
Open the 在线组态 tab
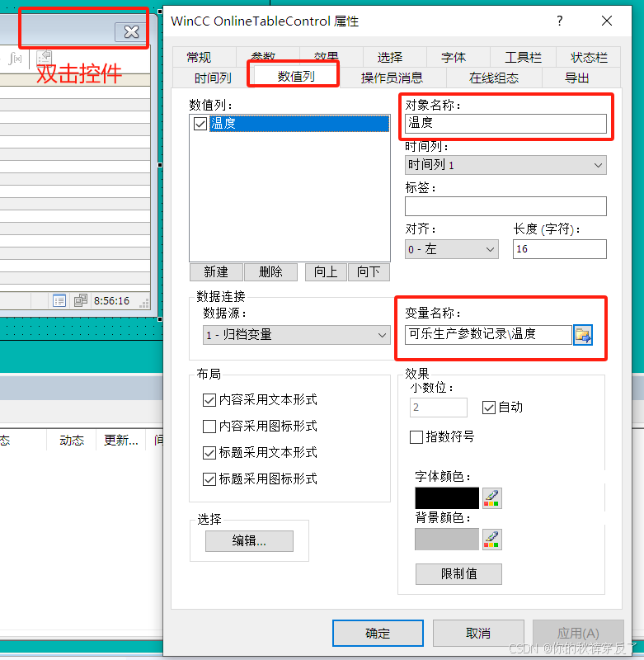[494, 78]
